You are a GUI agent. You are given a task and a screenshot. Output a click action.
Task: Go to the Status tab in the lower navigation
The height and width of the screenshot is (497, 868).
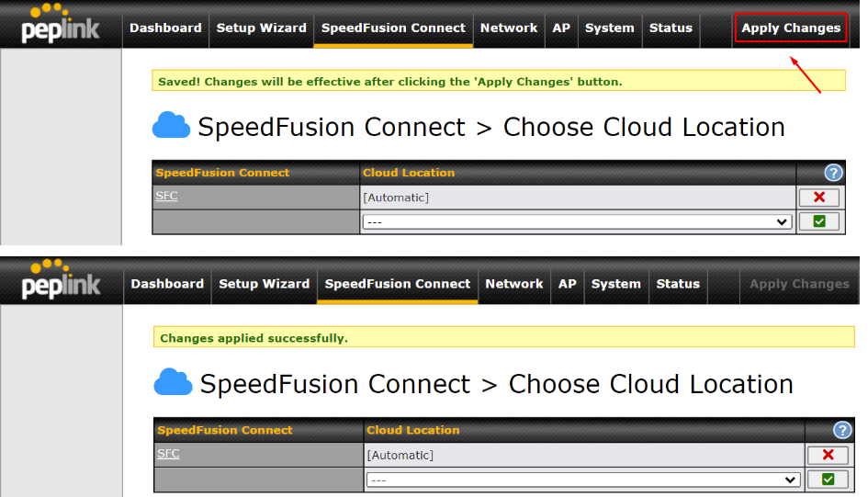coord(678,284)
